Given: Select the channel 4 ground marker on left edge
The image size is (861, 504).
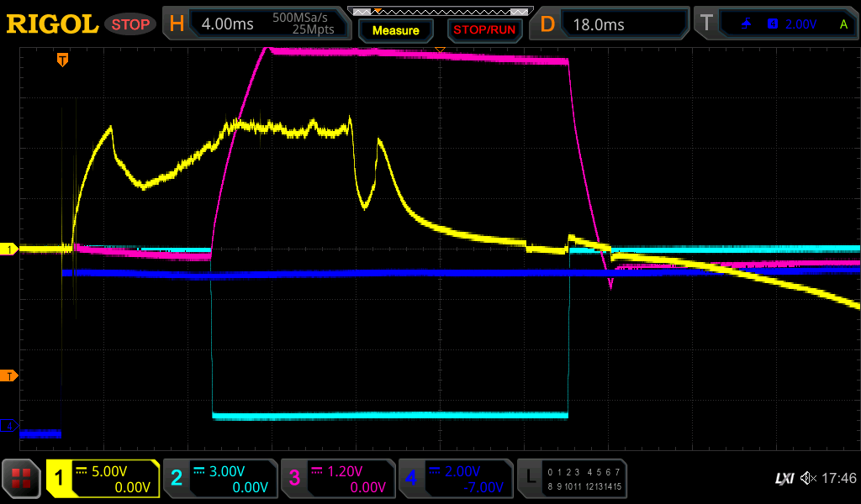Looking at the screenshot, I should coord(8,426).
